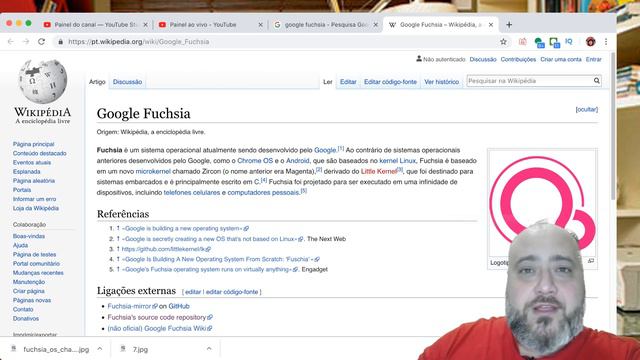Follow the telefones celulares link

[x=192, y=193]
